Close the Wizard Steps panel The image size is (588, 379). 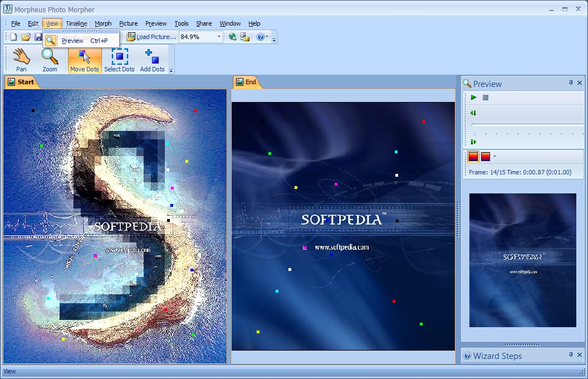(x=580, y=354)
